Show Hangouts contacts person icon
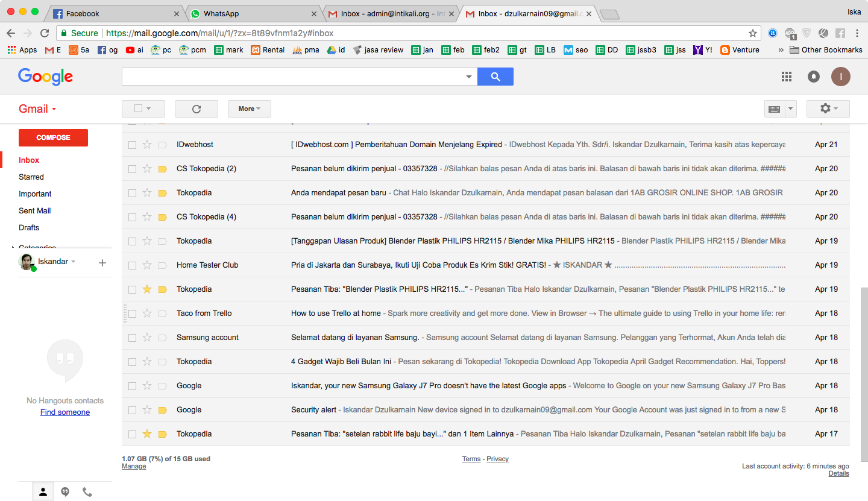This screenshot has width=868, height=501. 43,492
